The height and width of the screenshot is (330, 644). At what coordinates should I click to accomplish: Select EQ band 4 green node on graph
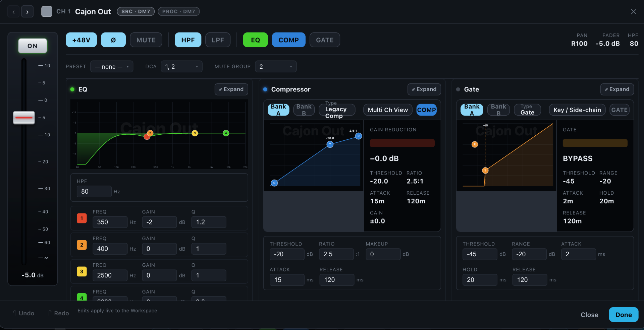click(x=226, y=133)
